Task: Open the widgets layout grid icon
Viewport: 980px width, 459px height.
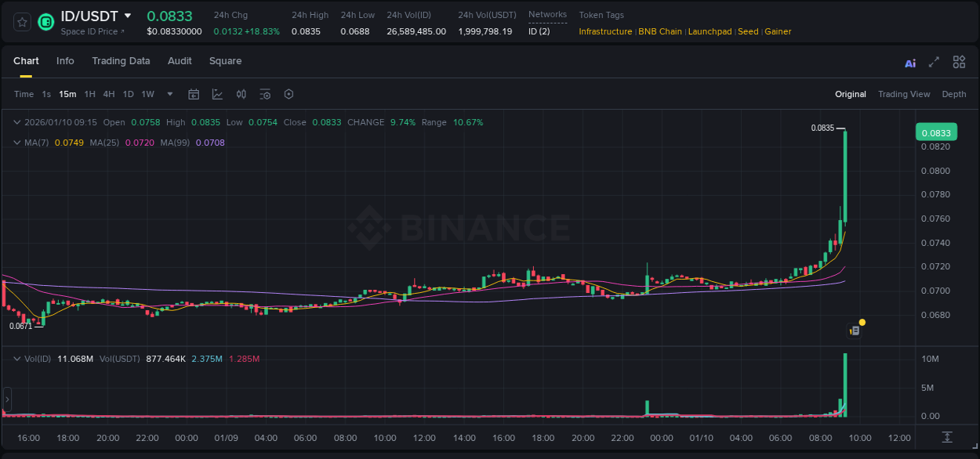Action: pyautogui.click(x=959, y=61)
